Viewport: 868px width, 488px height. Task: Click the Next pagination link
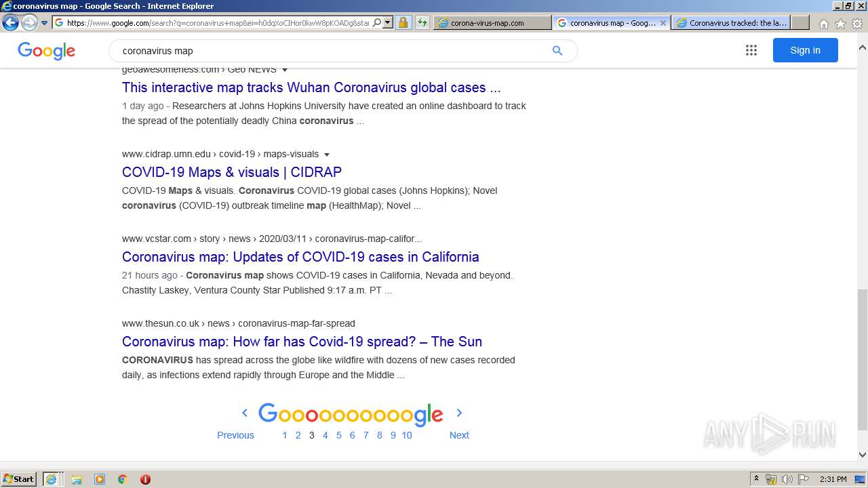point(459,435)
